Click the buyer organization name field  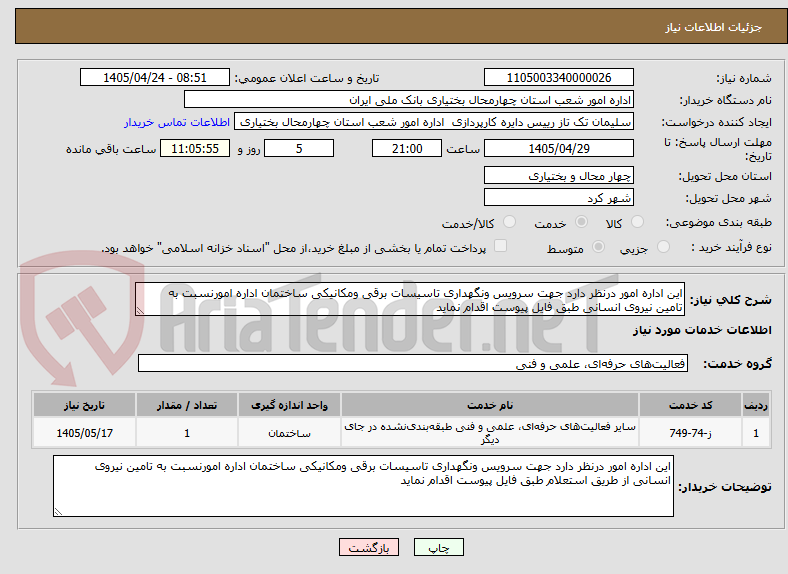click(409, 100)
